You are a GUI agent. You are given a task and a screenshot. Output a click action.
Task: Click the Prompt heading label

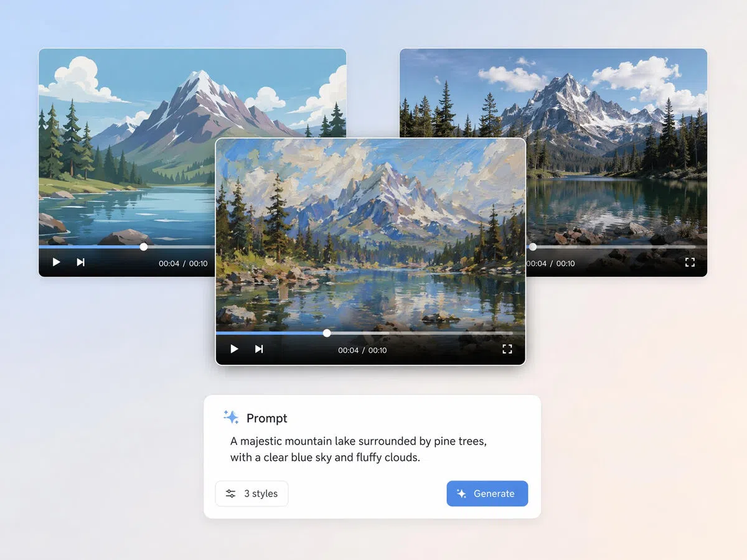coord(267,418)
